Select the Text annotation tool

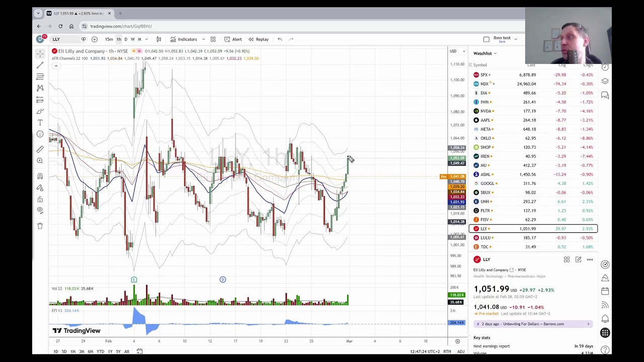point(40,123)
